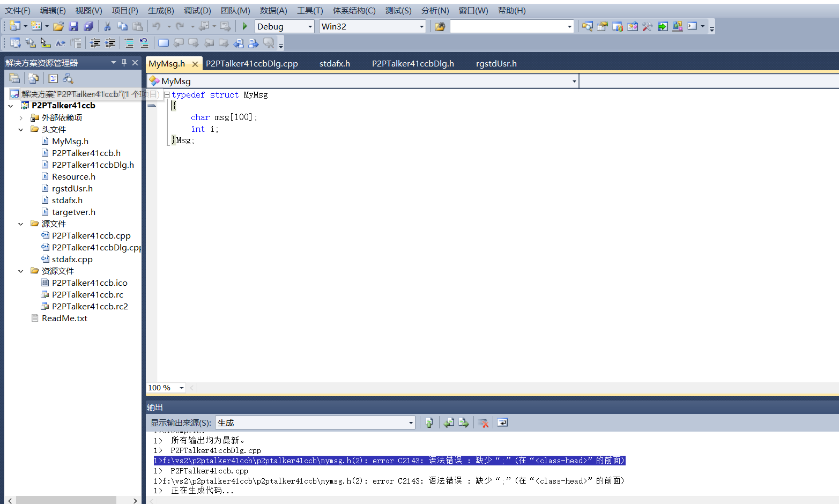Open the 调试(D) menu

[197, 11]
